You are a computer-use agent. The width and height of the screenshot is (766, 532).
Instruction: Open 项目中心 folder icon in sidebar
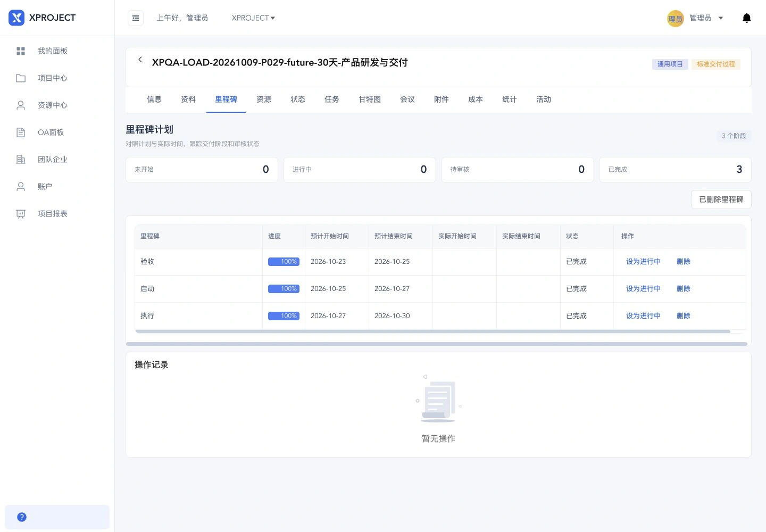point(21,78)
